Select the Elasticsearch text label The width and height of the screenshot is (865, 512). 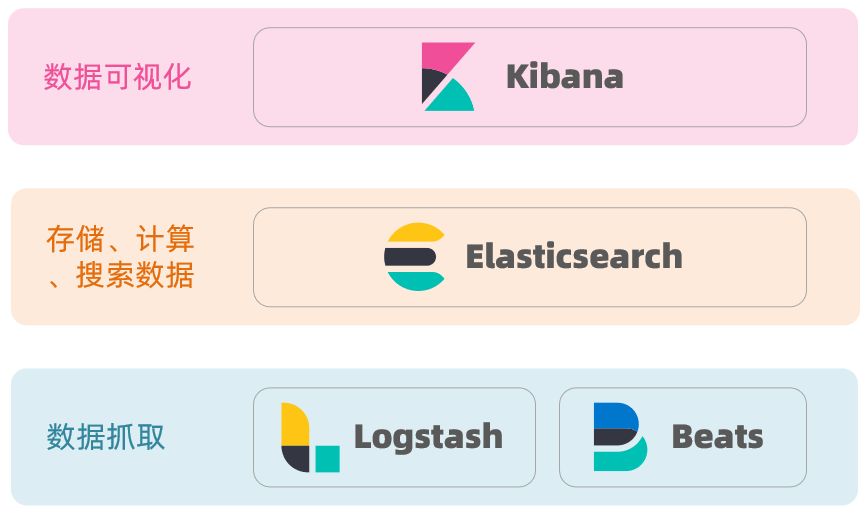[x=574, y=257]
